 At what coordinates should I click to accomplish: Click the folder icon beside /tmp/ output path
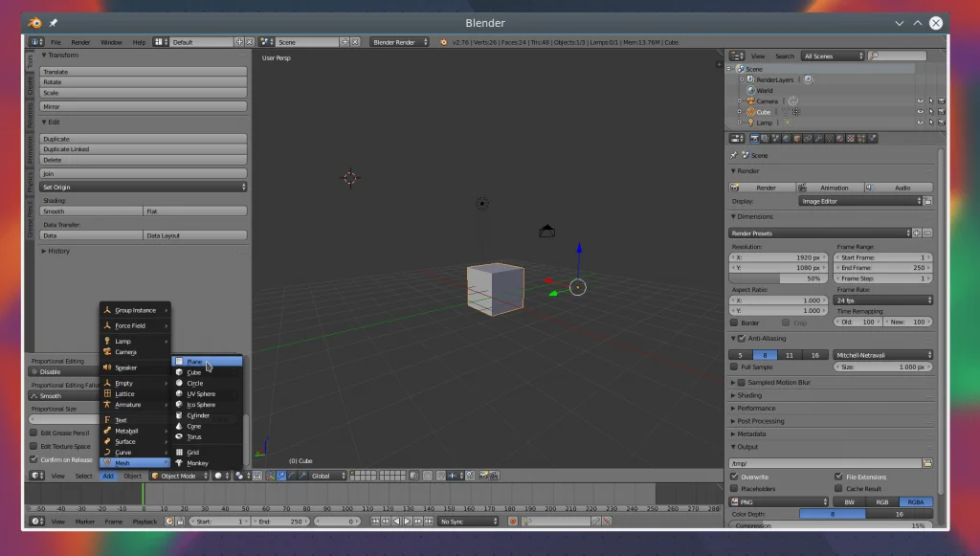[926, 463]
